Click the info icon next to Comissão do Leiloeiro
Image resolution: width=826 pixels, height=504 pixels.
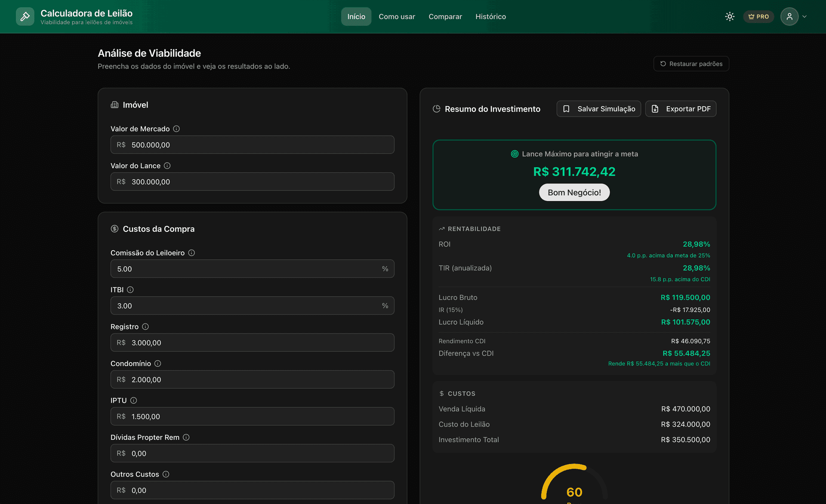click(x=191, y=252)
